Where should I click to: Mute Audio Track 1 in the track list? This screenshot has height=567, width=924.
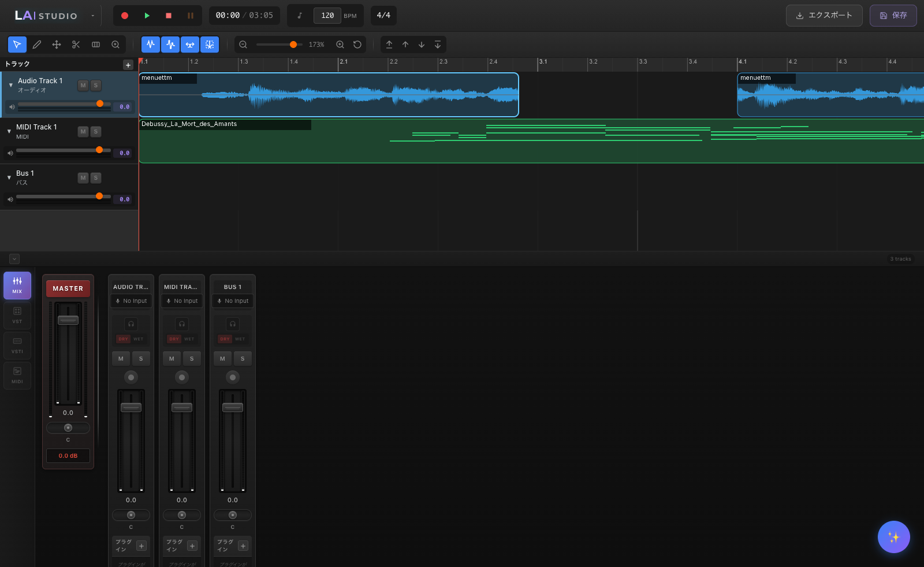(83, 85)
